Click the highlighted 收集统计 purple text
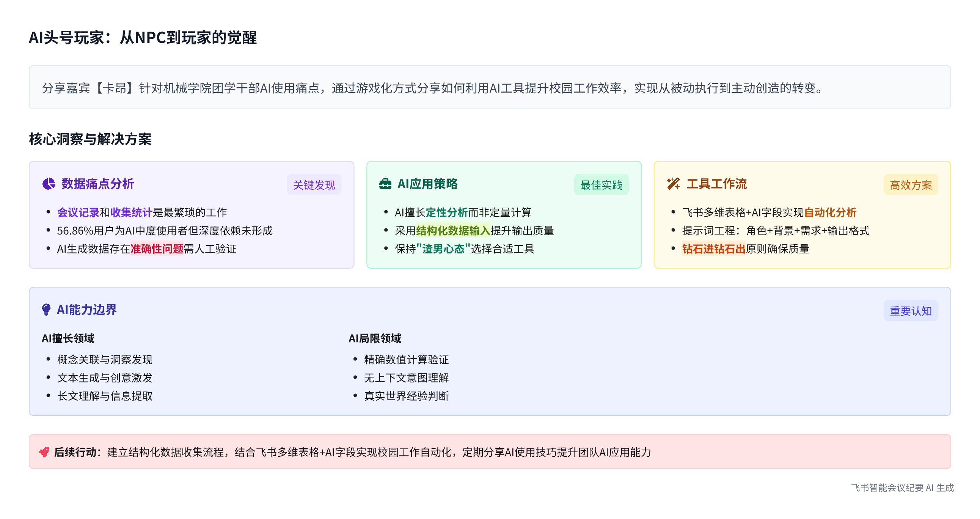This screenshot has height=519, width=980. [131, 212]
